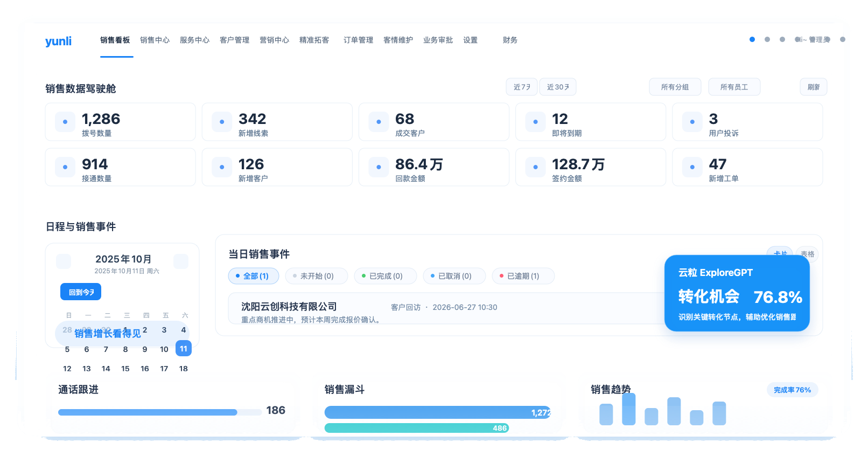Viewport: 868px width, 456px height.
Task: Click the 128.7万 签约金额 value
Action: tap(578, 164)
